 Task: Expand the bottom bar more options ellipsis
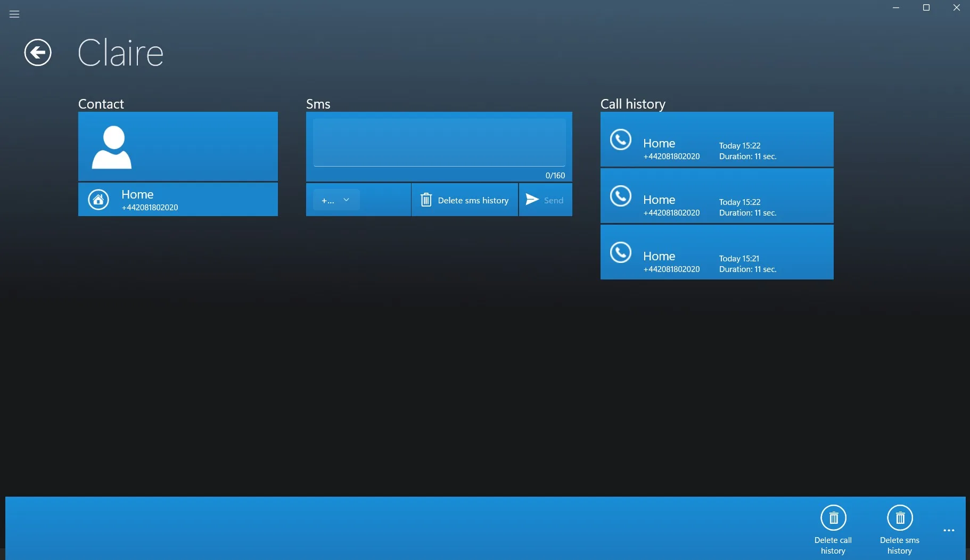(949, 531)
